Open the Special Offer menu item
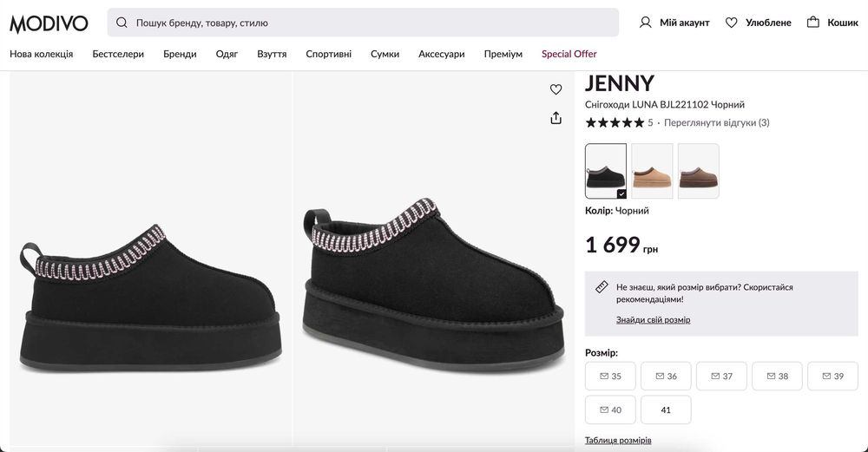The image size is (868, 452). 569,54
